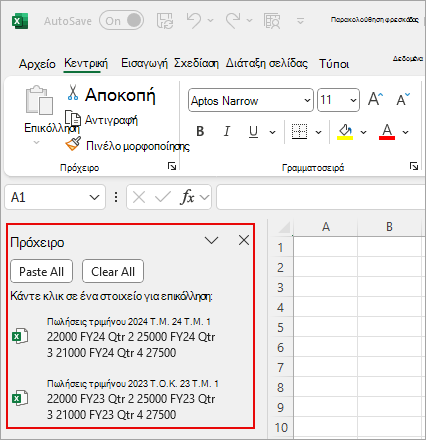The width and height of the screenshot is (426, 440).
Task: Open the Διάταξη σελίδας tab
Action: (x=267, y=63)
